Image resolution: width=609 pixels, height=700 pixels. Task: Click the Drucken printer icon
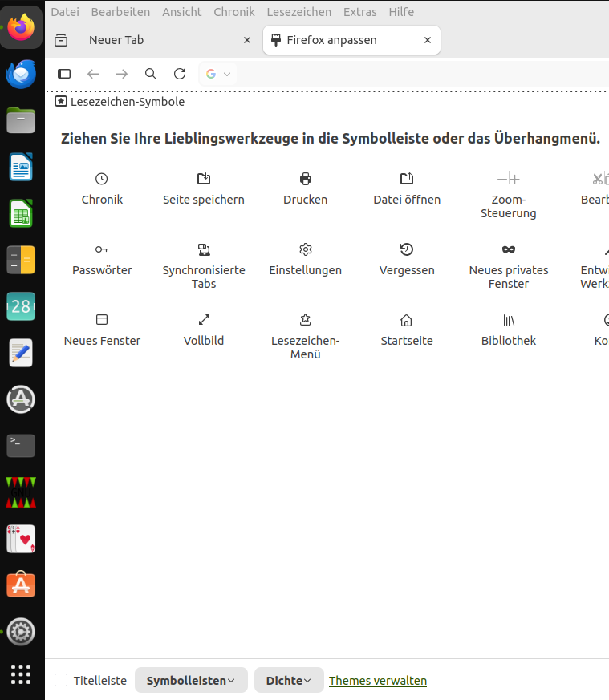pos(306,179)
